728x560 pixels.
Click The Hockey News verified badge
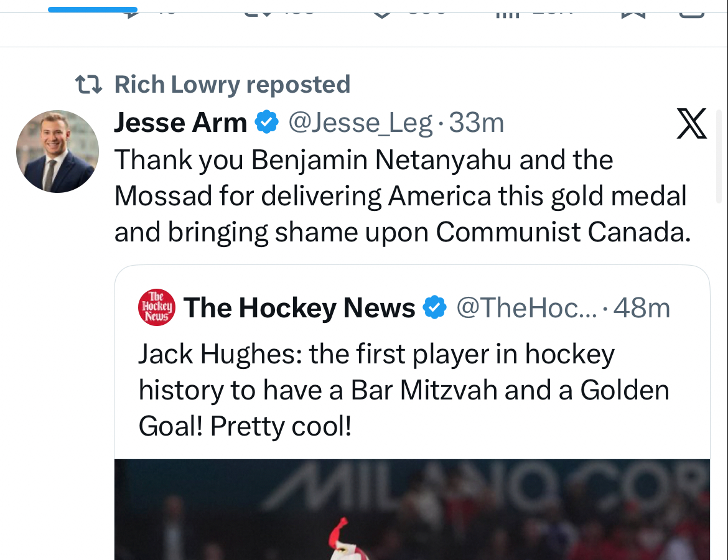tap(434, 307)
